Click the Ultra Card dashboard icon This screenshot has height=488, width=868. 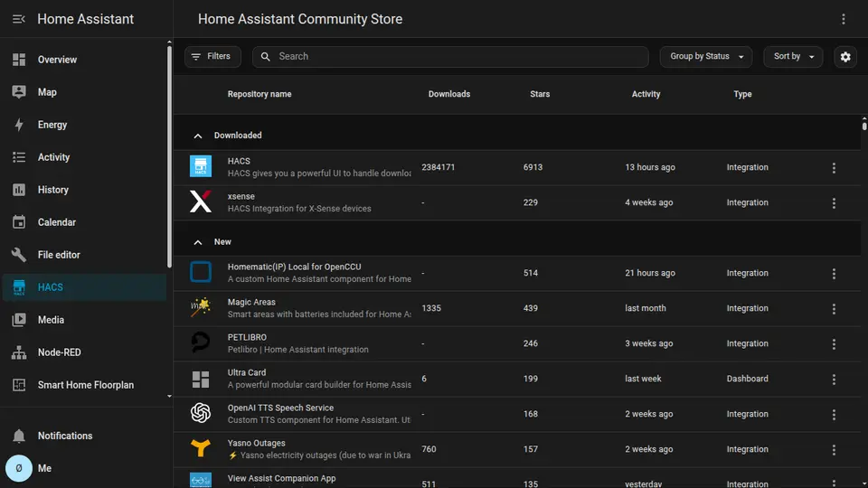(x=201, y=379)
